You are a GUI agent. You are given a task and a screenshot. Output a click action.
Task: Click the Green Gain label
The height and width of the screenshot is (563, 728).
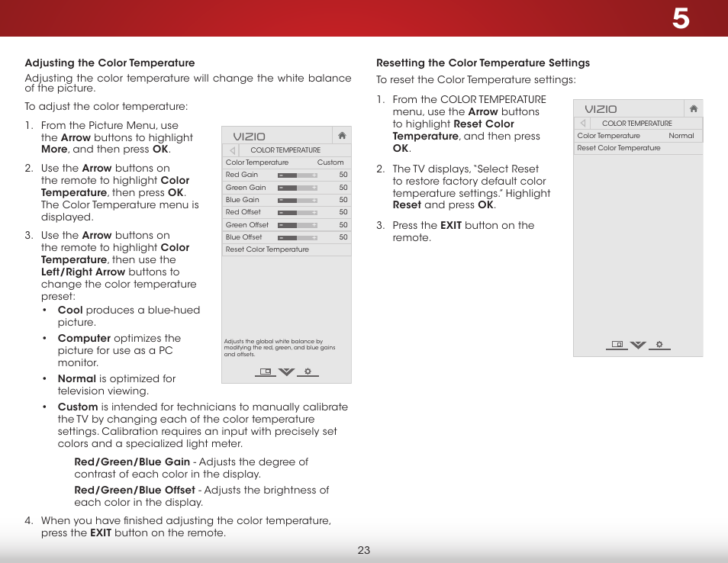click(x=246, y=188)
